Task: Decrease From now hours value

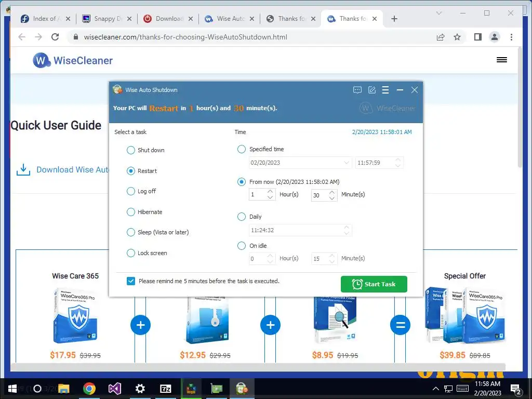Action: point(270,198)
